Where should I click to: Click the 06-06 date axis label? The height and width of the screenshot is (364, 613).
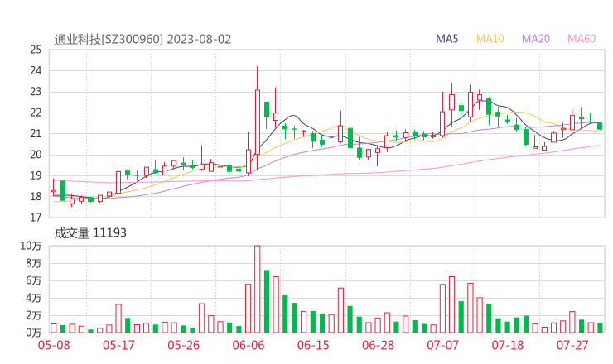(249, 345)
